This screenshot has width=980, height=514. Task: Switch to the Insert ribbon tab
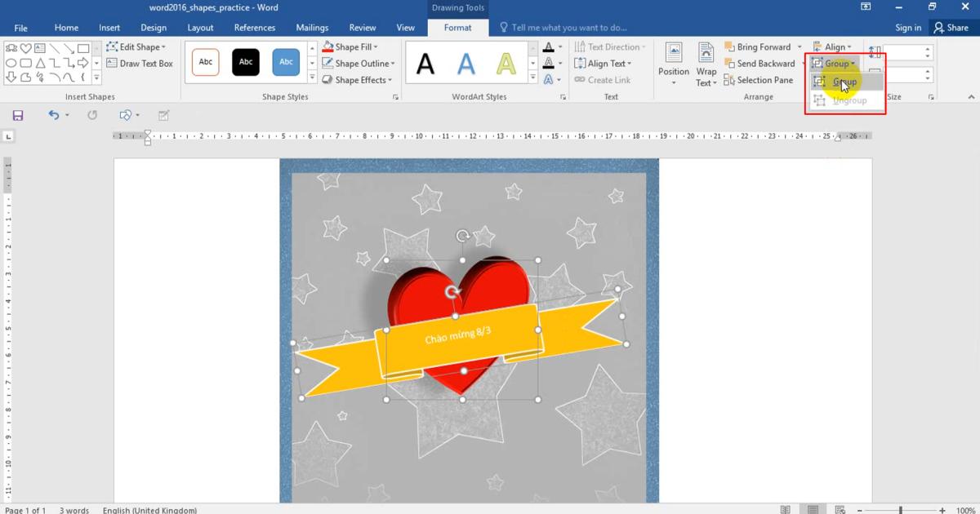coord(109,28)
